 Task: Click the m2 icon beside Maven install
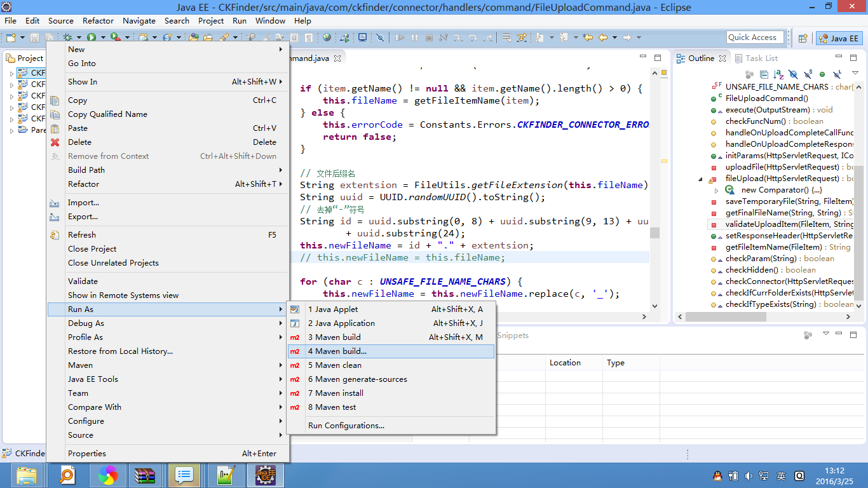[x=295, y=393]
